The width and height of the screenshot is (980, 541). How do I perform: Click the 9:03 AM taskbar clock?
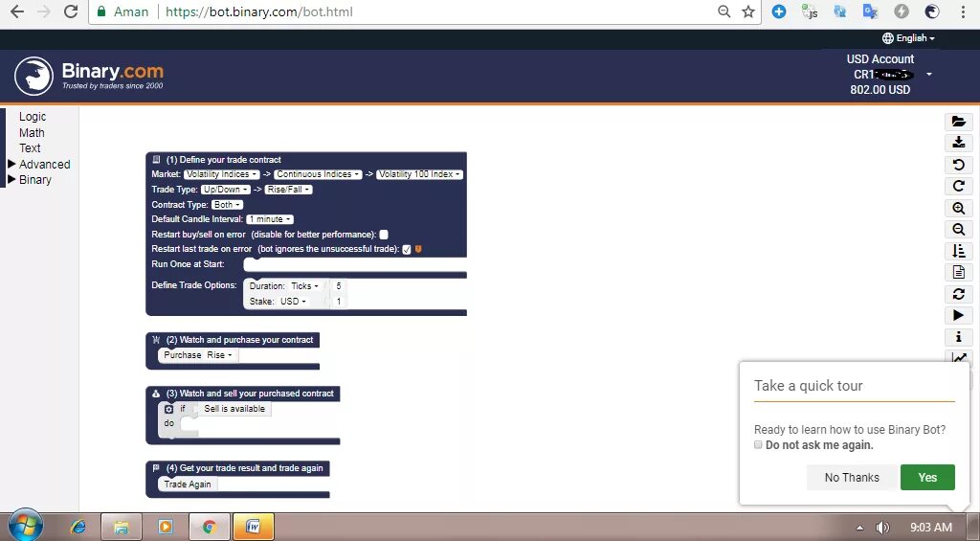[x=931, y=528]
